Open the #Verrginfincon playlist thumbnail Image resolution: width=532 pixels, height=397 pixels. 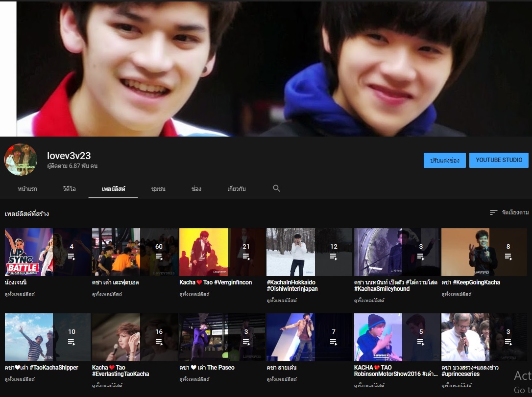pos(222,252)
